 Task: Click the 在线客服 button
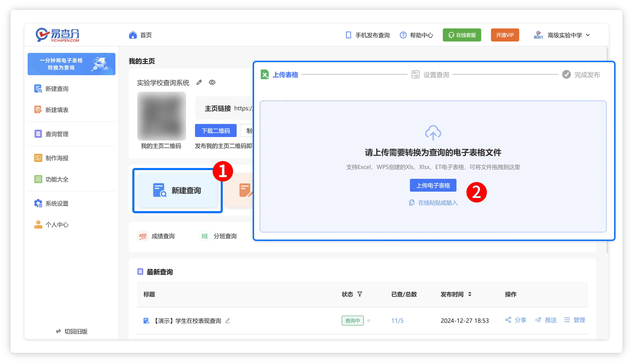click(x=462, y=35)
